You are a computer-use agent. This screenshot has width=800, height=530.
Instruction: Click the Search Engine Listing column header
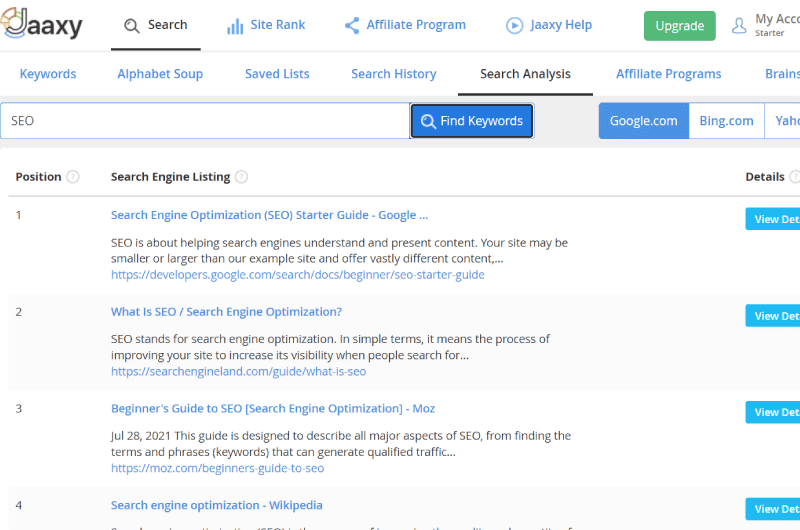[170, 177]
